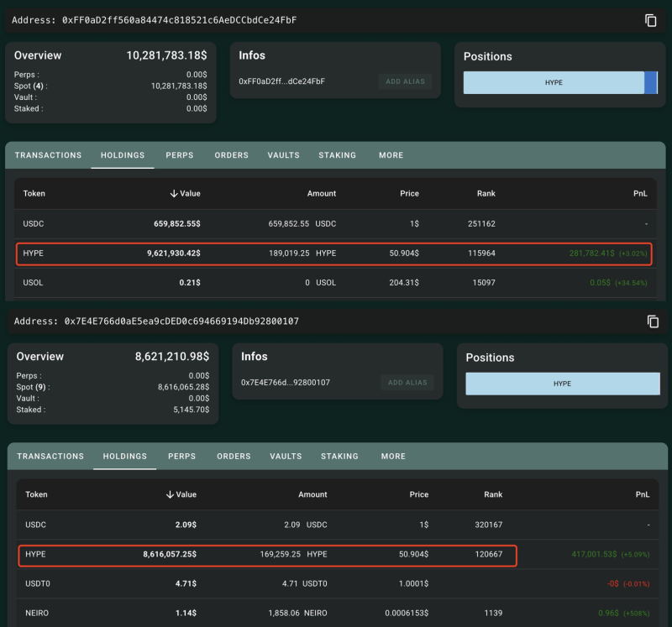Open TRANSACTIONS tab in the first wallet panel
The height and width of the screenshot is (627, 672).
[48, 155]
